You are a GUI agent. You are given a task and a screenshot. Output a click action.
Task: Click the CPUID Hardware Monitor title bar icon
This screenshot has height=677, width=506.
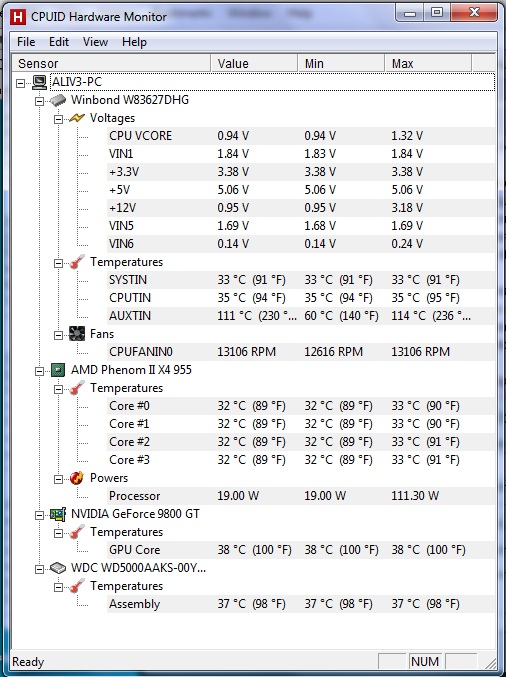(18, 17)
